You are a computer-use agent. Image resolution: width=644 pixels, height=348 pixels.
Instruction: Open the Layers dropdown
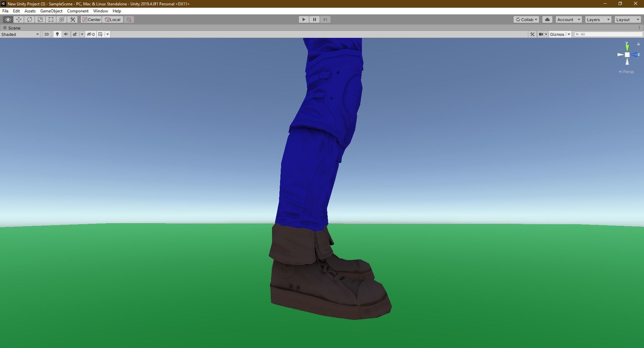pyautogui.click(x=598, y=19)
